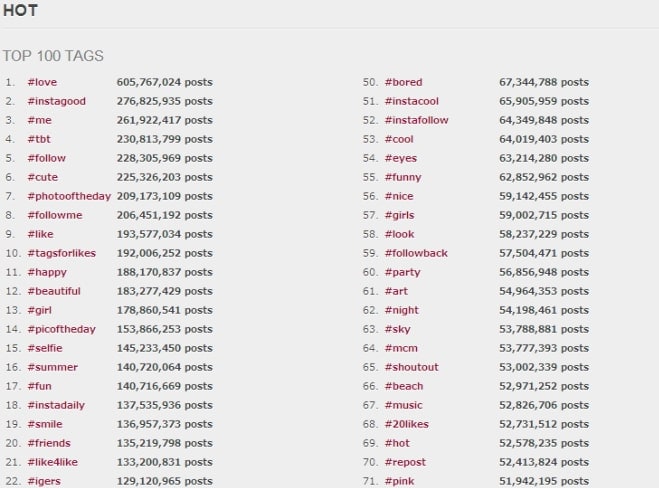Open the #shoutout hashtag link

(411, 367)
